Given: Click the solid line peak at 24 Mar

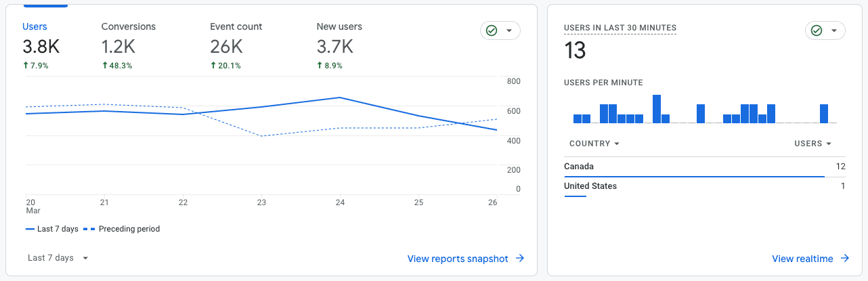Looking at the screenshot, I should 339,98.
